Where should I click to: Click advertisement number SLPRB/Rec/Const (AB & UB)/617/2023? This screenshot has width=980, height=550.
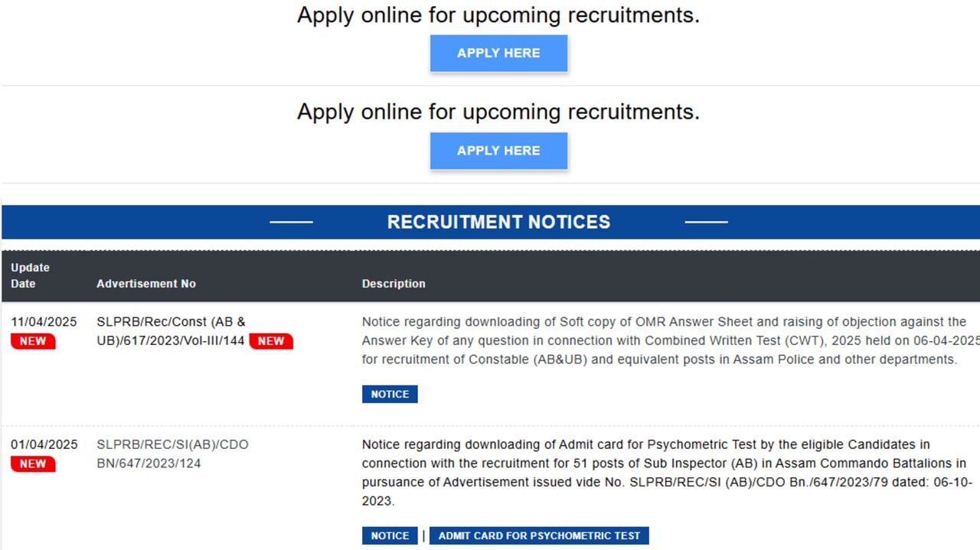[x=171, y=331]
